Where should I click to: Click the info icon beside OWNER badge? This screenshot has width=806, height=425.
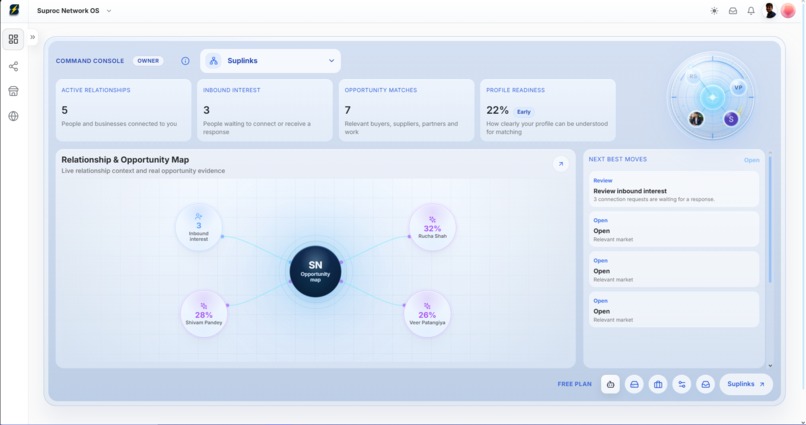point(185,61)
